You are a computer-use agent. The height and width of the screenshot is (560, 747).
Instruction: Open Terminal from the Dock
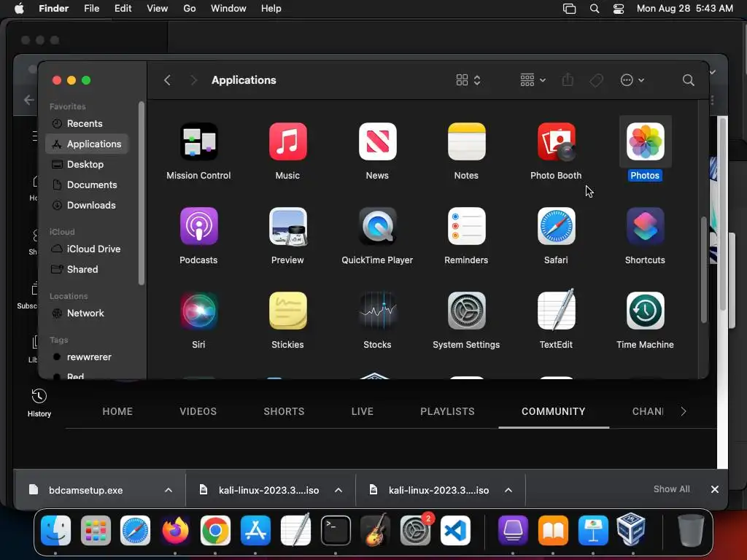point(336,530)
